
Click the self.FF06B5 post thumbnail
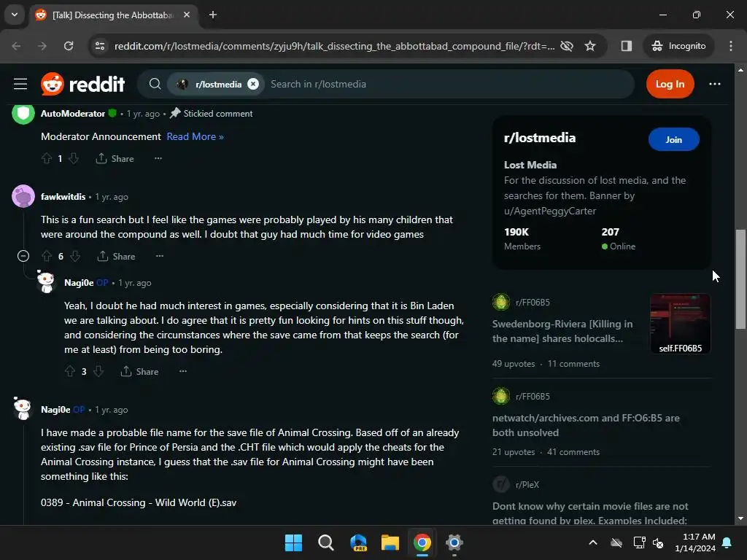point(680,324)
